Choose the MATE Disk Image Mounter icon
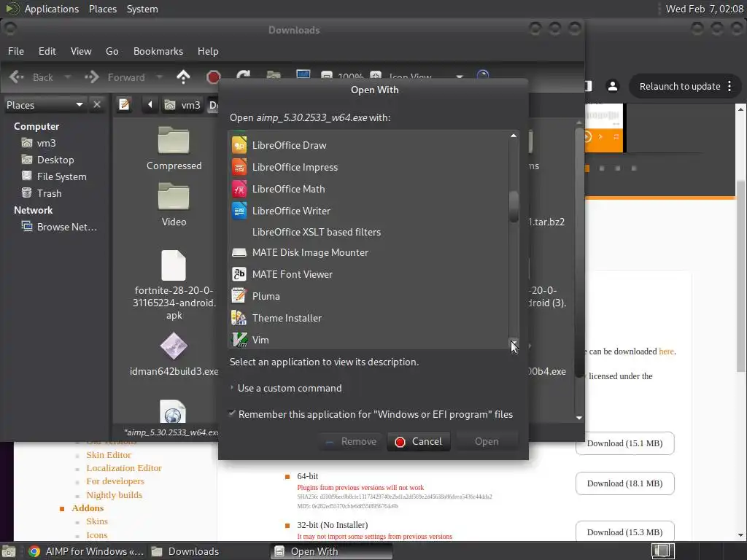 click(x=239, y=252)
